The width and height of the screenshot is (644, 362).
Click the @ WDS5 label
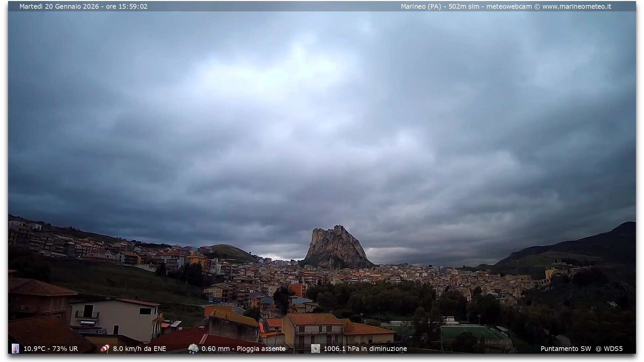pyautogui.click(x=609, y=349)
